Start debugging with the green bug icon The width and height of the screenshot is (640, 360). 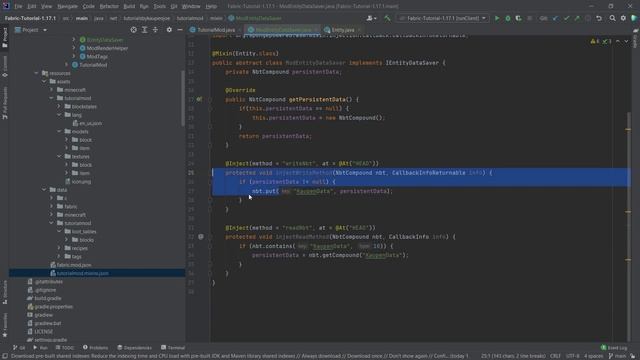(x=508, y=18)
